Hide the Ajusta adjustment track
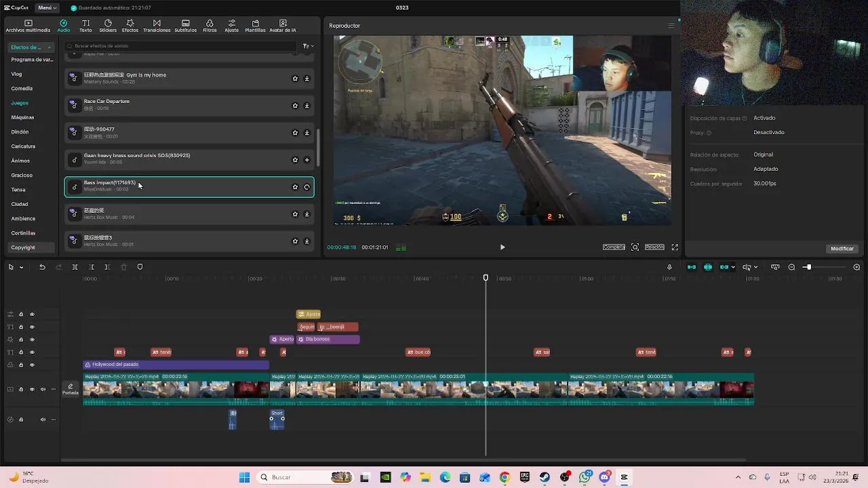Image resolution: width=868 pixels, height=488 pixels. (31, 314)
